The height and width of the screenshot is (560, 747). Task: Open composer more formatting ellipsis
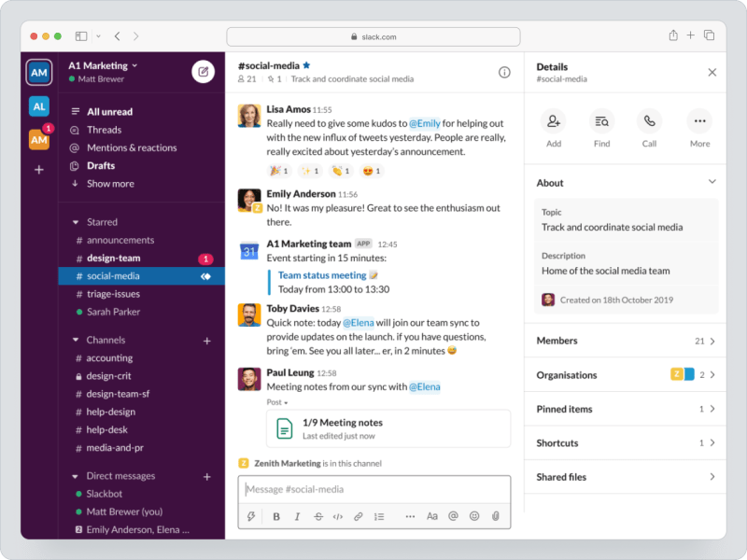point(410,516)
